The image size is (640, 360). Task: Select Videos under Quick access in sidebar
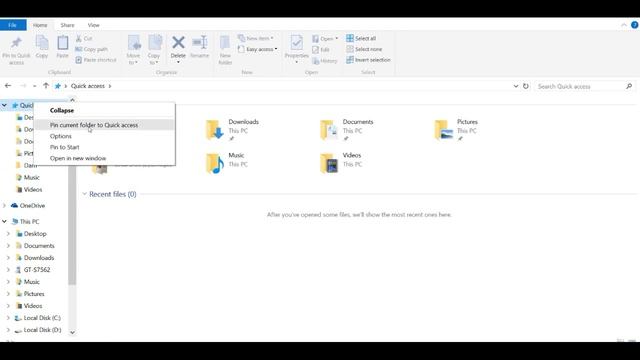coord(33,189)
